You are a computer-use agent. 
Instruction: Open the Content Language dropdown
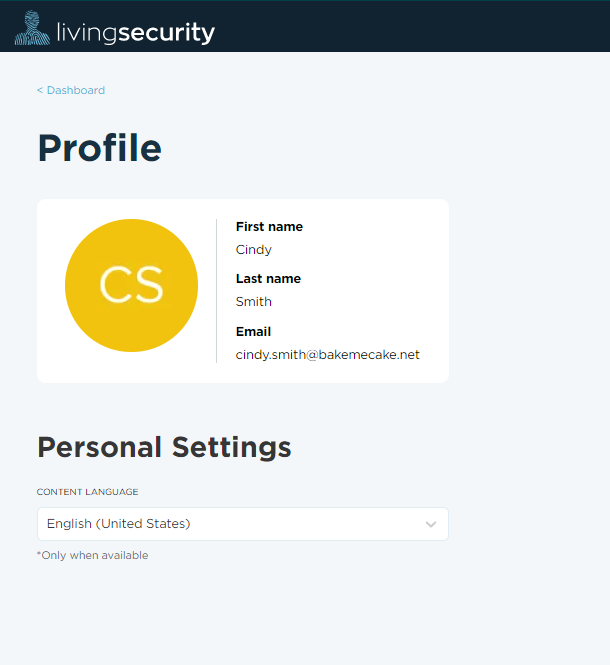pyautogui.click(x=243, y=524)
